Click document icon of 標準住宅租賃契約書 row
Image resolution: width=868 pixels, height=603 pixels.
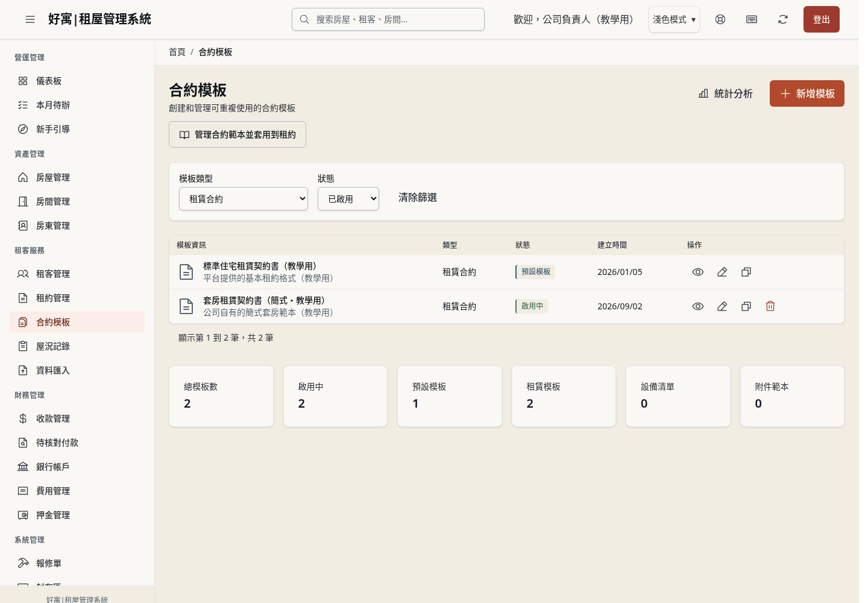[187, 272]
